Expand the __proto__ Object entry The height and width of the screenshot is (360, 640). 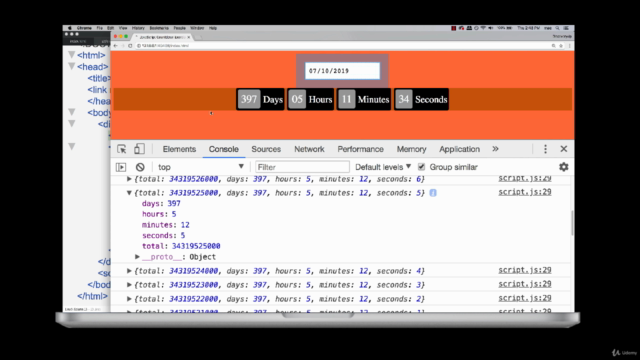coord(138,257)
